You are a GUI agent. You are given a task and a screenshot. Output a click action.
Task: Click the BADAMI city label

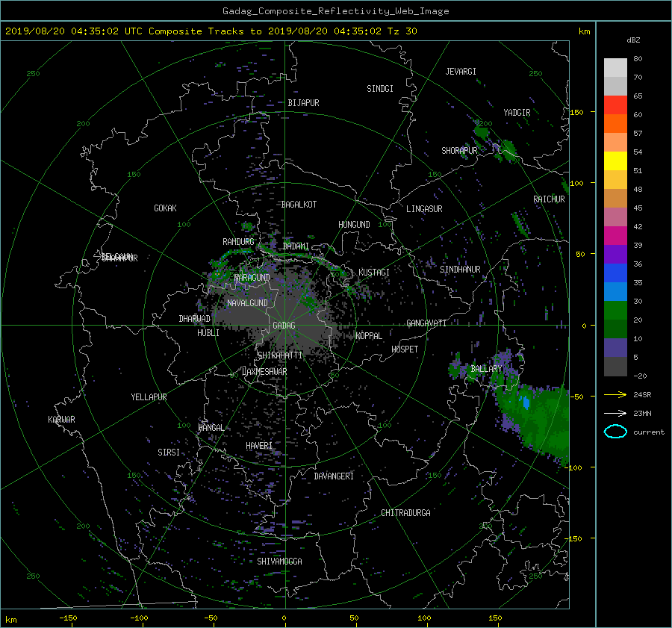click(296, 246)
